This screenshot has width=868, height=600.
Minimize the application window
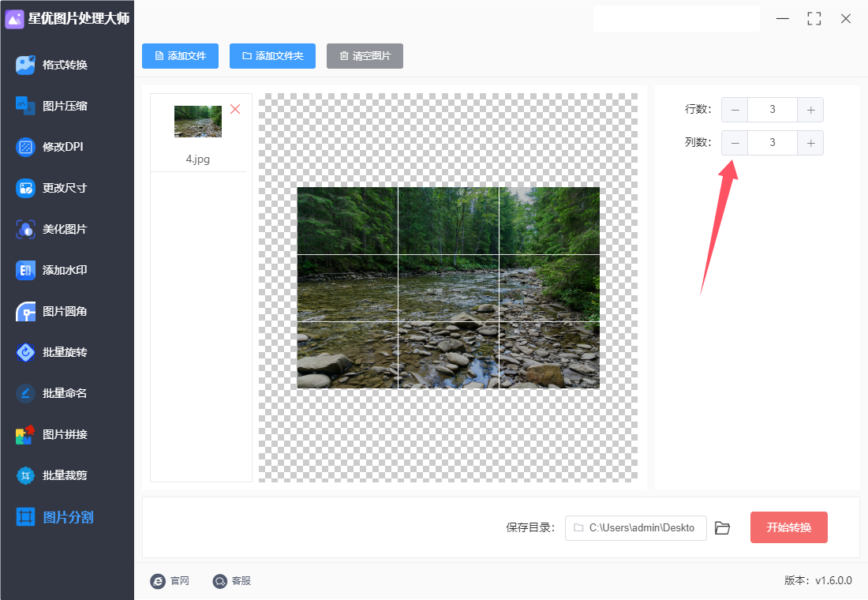(782, 19)
